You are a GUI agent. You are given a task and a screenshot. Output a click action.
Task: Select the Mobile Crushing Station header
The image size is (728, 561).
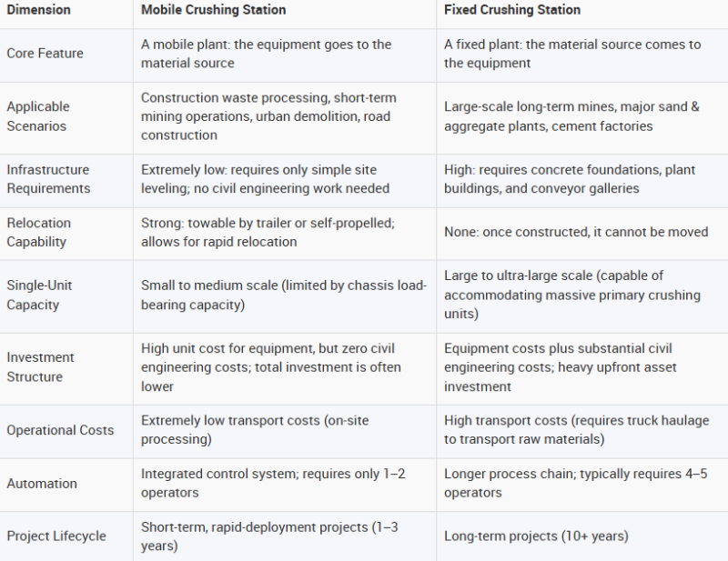pyautogui.click(x=214, y=10)
